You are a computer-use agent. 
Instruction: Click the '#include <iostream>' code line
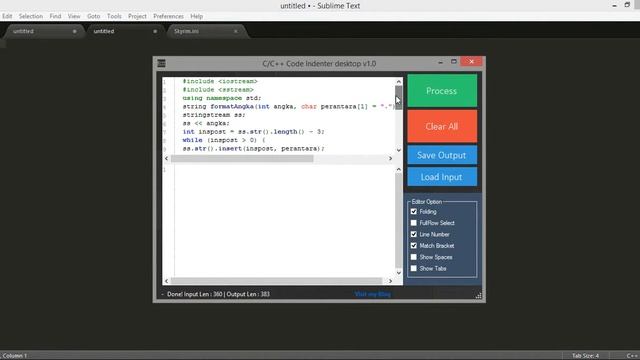click(220, 81)
